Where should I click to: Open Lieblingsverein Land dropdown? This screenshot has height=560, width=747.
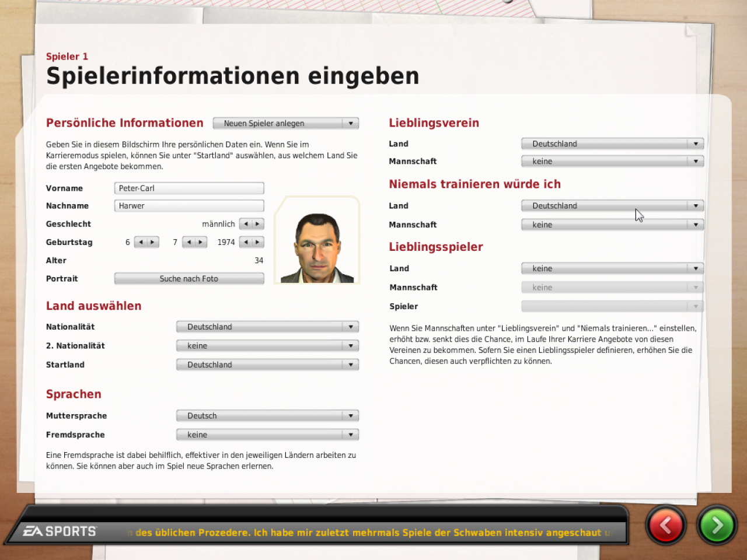pos(613,143)
